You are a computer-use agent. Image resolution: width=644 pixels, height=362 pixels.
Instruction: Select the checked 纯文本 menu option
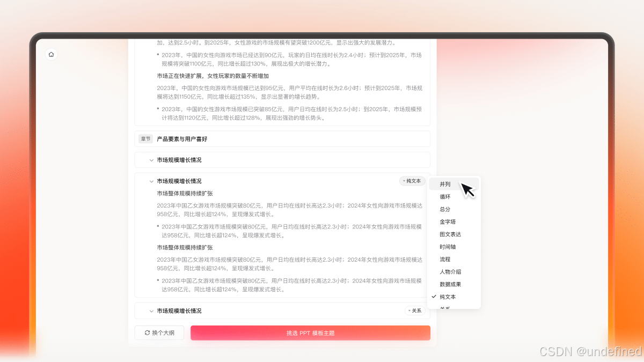pos(453,297)
